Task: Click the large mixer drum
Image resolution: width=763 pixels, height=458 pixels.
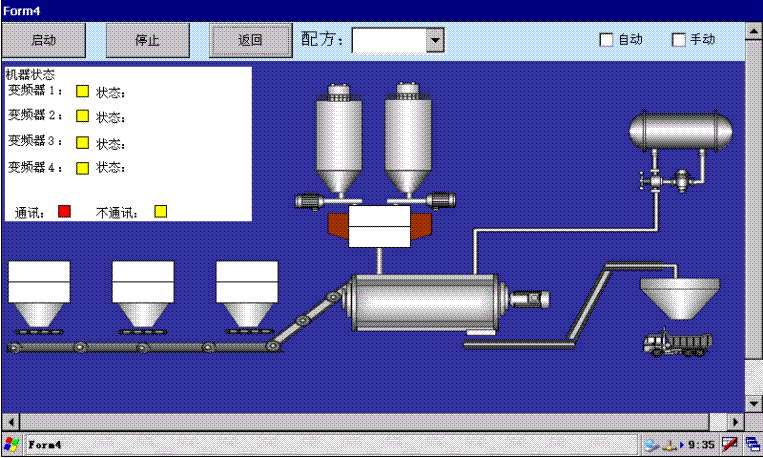Action: click(424, 303)
